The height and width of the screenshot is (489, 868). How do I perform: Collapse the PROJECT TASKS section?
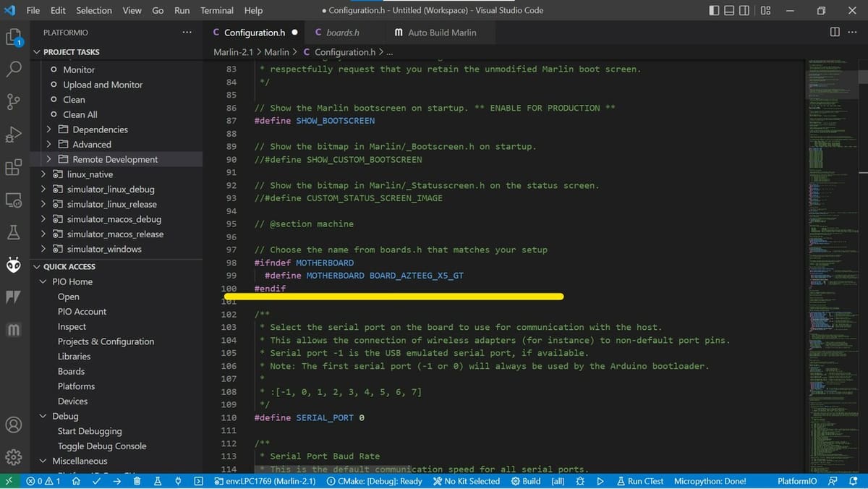tap(37, 52)
